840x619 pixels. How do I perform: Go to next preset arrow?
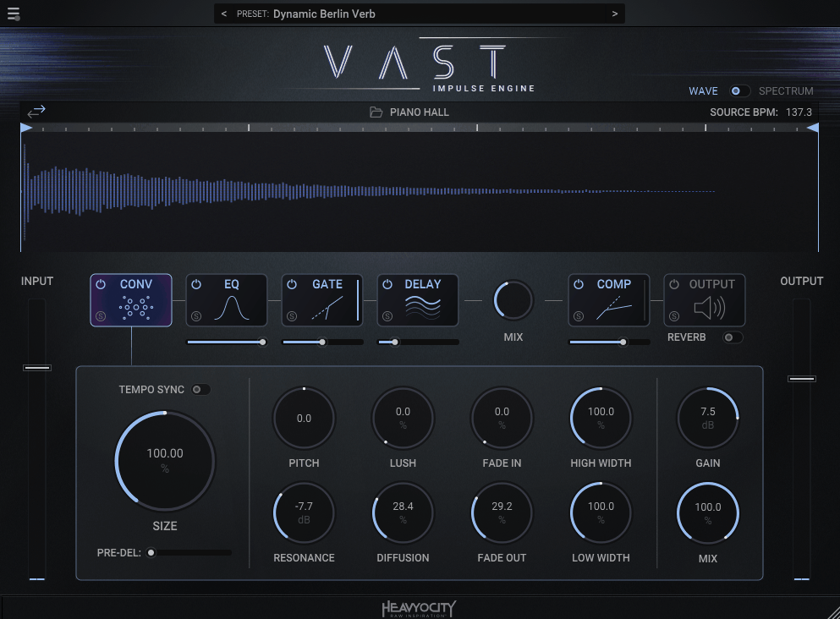click(x=614, y=14)
